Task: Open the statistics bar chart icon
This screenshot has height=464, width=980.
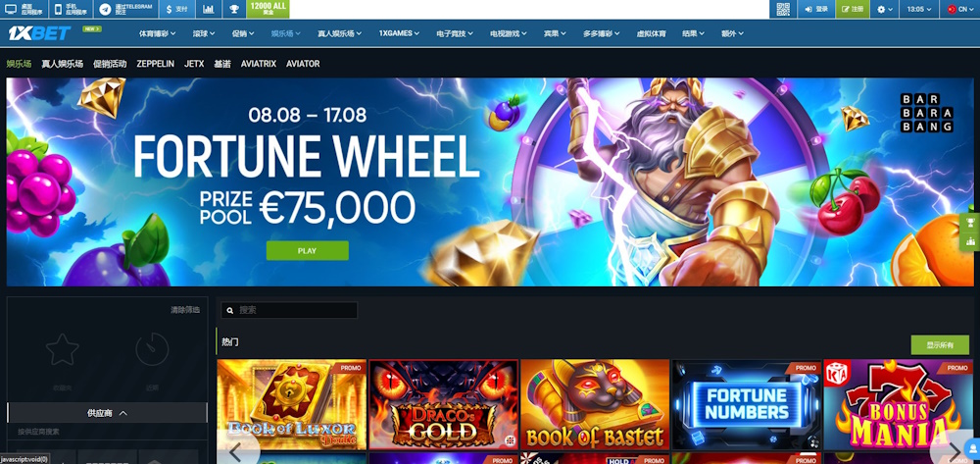Action: (208, 10)
